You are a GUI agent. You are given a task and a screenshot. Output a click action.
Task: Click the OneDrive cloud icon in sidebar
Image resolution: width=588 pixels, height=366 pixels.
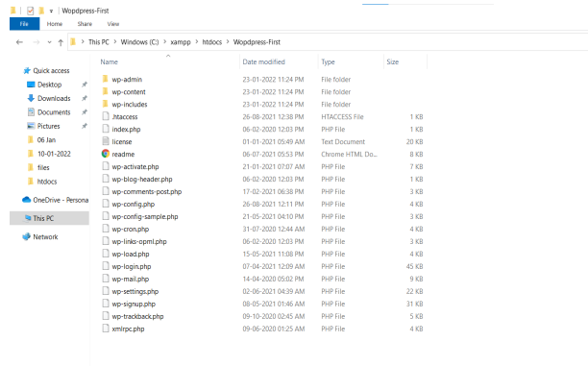(x=26, y=200)
